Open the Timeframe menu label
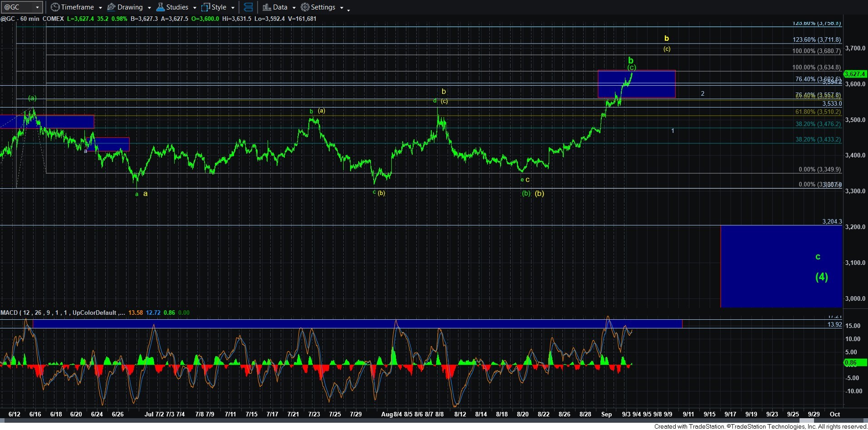868x430 pixels. pyautogui.click(x=78, y=7)
